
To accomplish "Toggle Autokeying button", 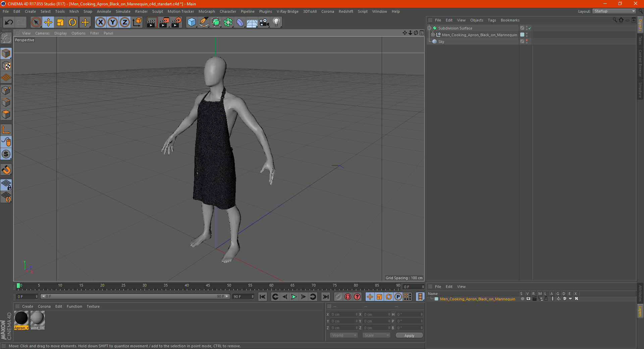I will click(x=348, y=297).
